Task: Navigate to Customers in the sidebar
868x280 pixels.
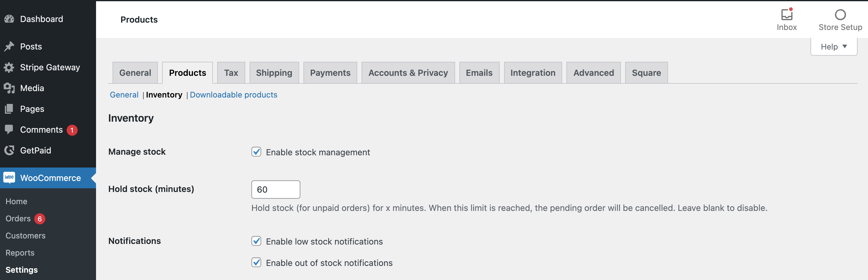Action: [x=25, y=235]
